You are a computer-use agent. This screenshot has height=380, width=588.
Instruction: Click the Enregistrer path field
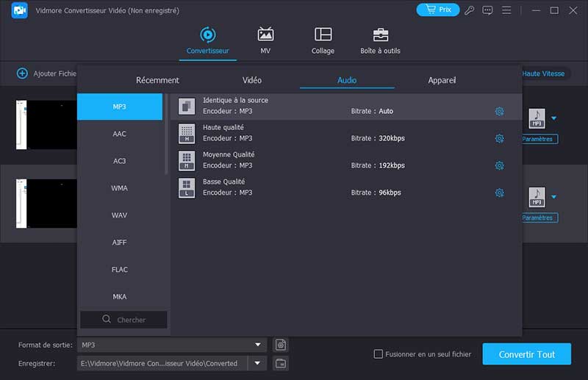(162, 363)
